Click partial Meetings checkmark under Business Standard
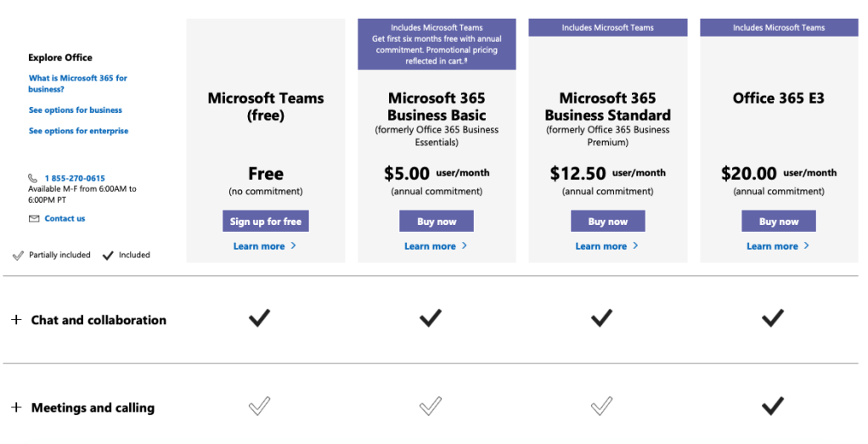Screen dimensions: 868x444 click(601, 407)
